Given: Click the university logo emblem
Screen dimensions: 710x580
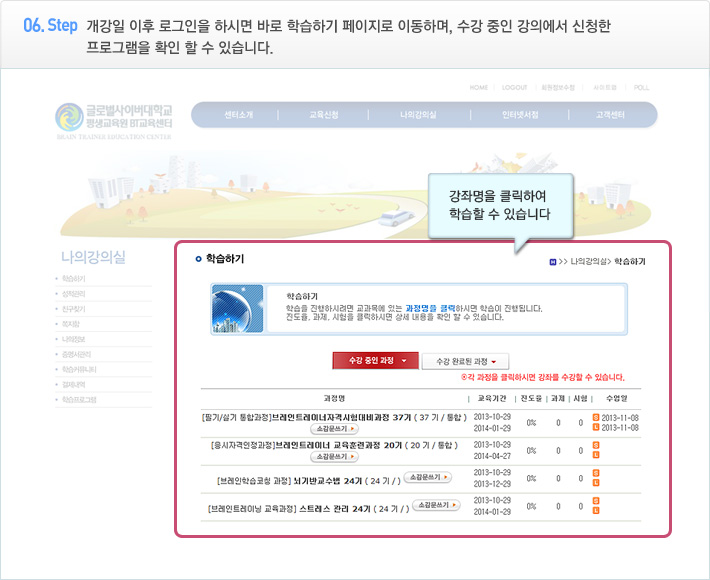Looking at the screenshot, I should pyautogui.click(x=69, y=117).
